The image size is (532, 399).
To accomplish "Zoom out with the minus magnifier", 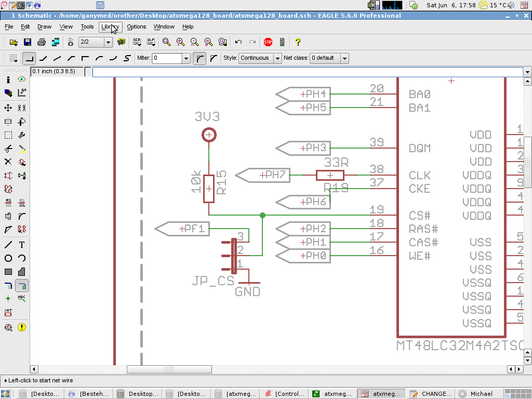I will click(x=194, y=42).
